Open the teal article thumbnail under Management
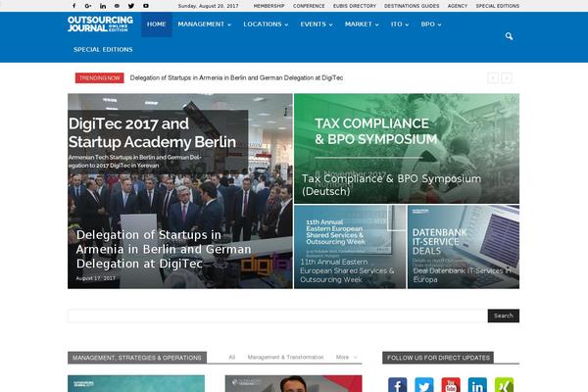The width and height of the screenshot is (588, 392). pos(136,383)
